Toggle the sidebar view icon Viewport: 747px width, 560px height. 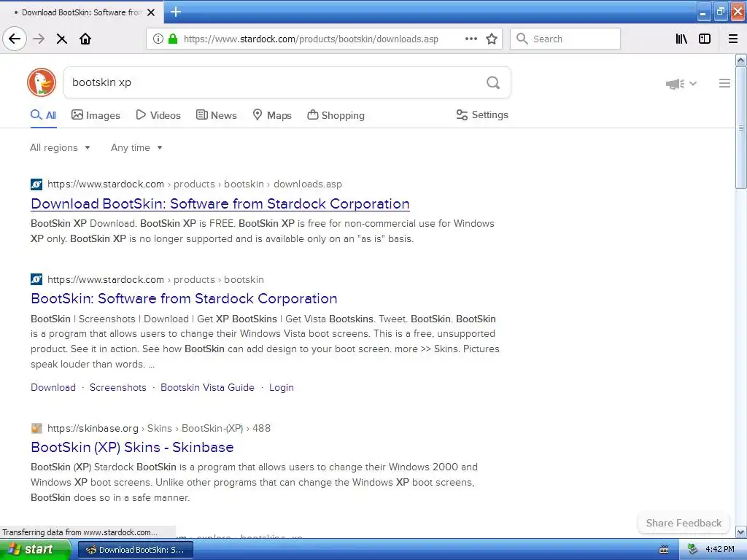[705, 39]
